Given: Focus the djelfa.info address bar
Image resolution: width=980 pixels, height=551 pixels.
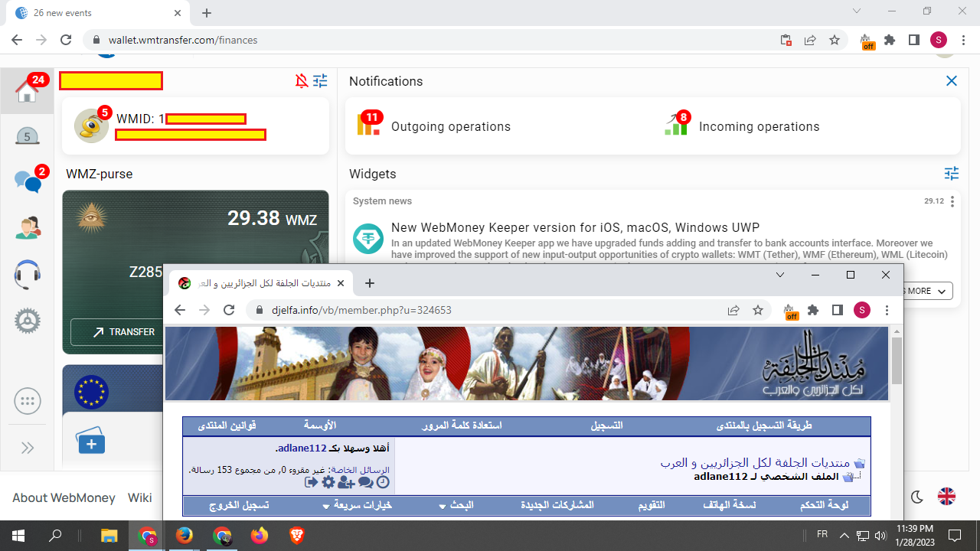Looking at the screenshot, I should point(482,310).
